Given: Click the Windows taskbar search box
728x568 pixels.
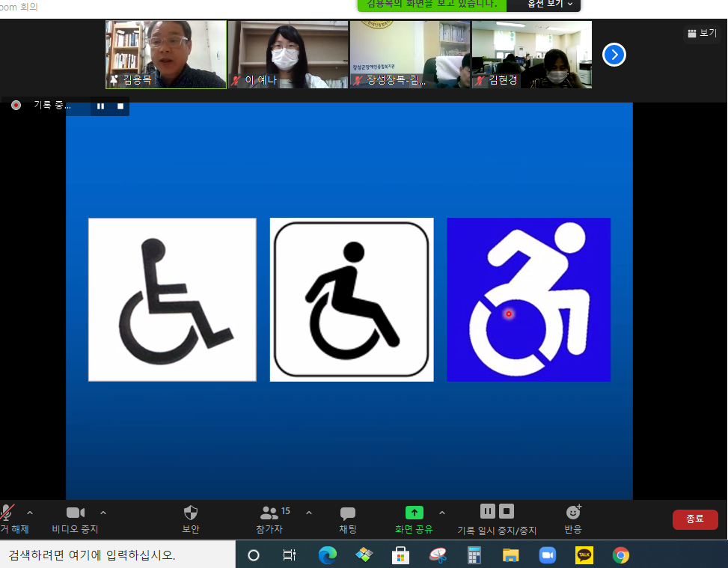Looking at the screenshot, I should 112,555.
